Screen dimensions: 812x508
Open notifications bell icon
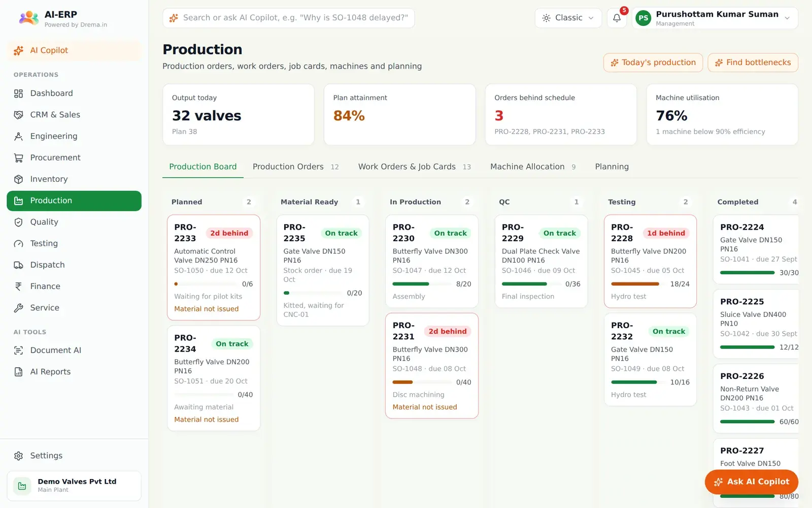point(617,18)
